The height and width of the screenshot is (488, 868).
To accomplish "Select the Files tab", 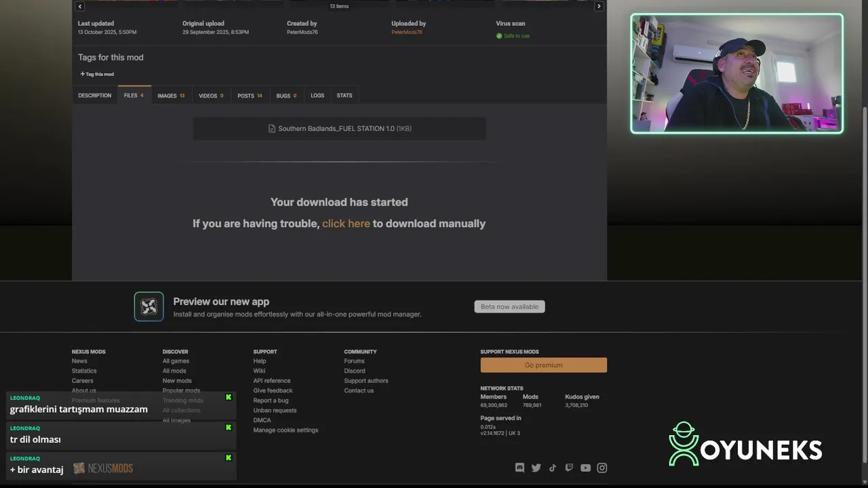I will 134,96.
